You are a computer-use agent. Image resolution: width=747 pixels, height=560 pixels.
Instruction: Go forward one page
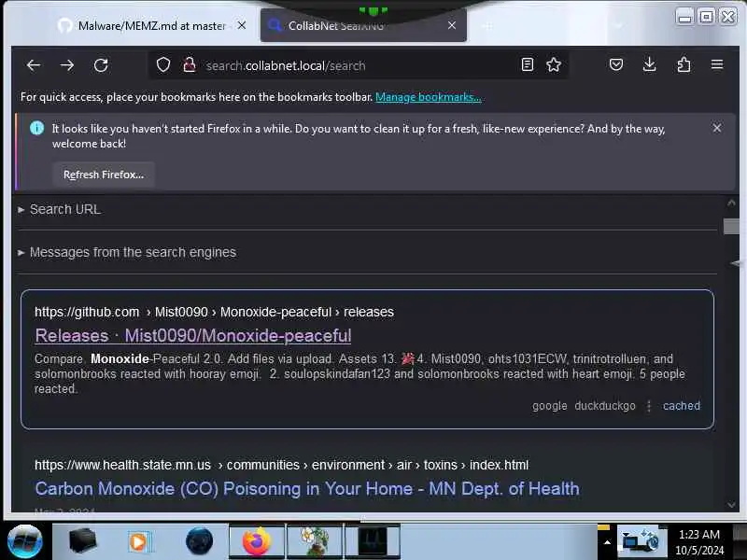tap(67, 65)
